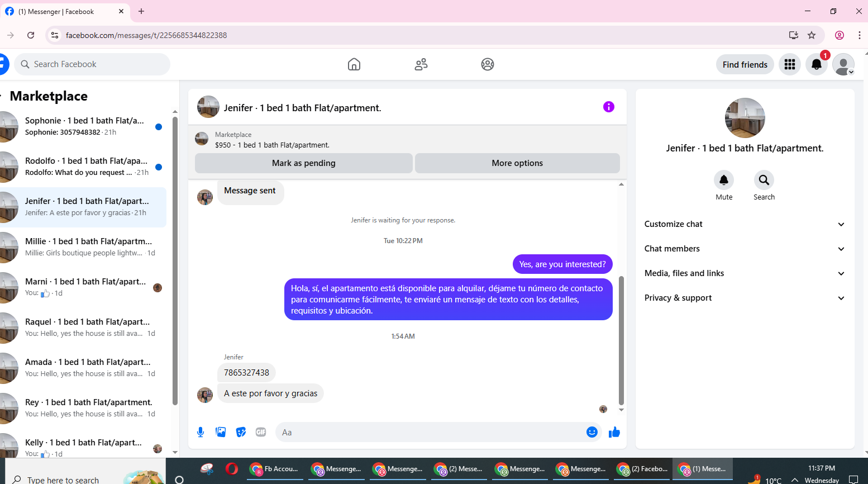Open the account profile avatar menu
Screen dimensions: 868x484
(843, 65)
